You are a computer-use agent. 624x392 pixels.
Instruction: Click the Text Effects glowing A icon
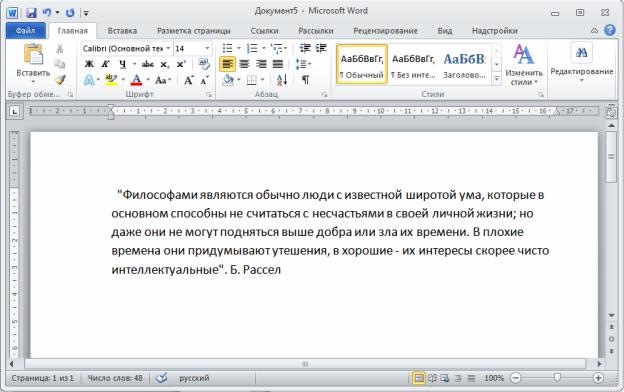coord(89,80)
